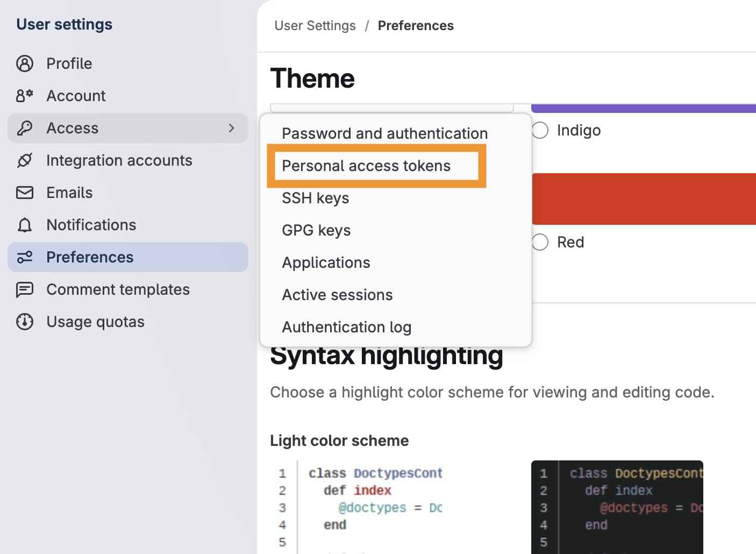Expand the Access submenu chevron
The image size is (756, 554).
(x=232, y=128)
